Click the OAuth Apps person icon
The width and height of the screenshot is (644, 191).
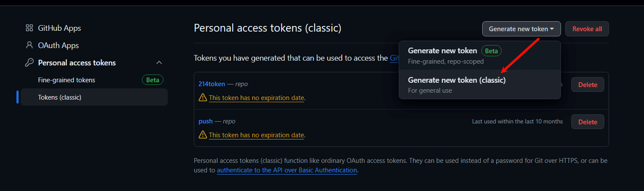(29, 45)
